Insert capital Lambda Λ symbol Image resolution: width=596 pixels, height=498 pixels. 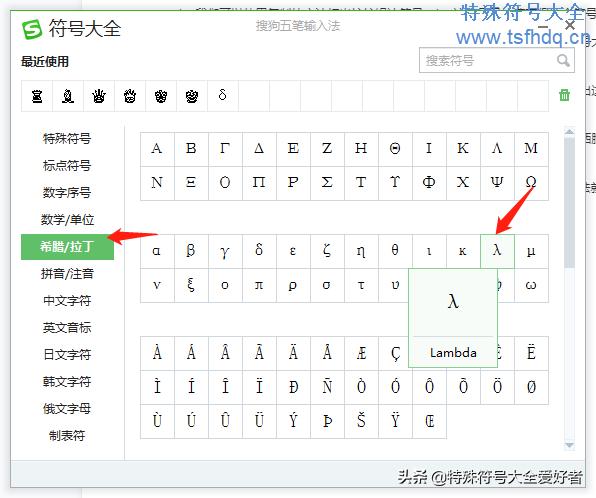point(497,149)
